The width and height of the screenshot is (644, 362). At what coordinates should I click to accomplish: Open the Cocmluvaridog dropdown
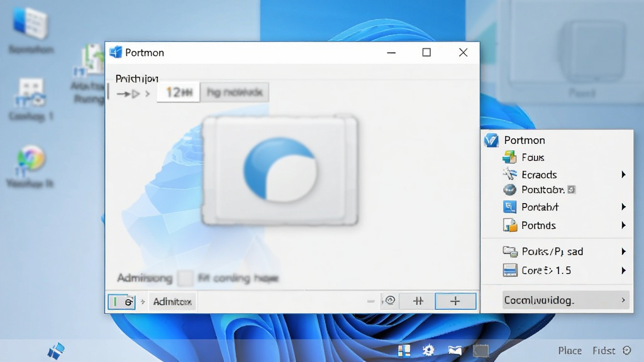coord(565,300)
